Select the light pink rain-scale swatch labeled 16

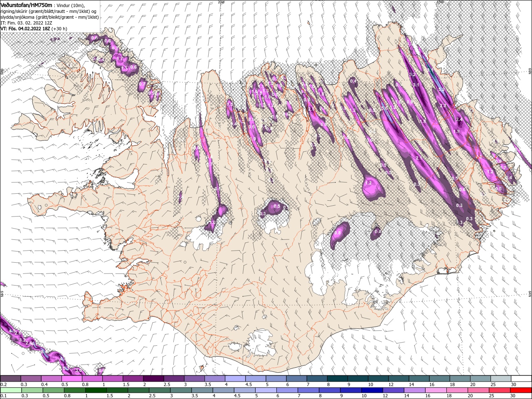pos(435,390)
